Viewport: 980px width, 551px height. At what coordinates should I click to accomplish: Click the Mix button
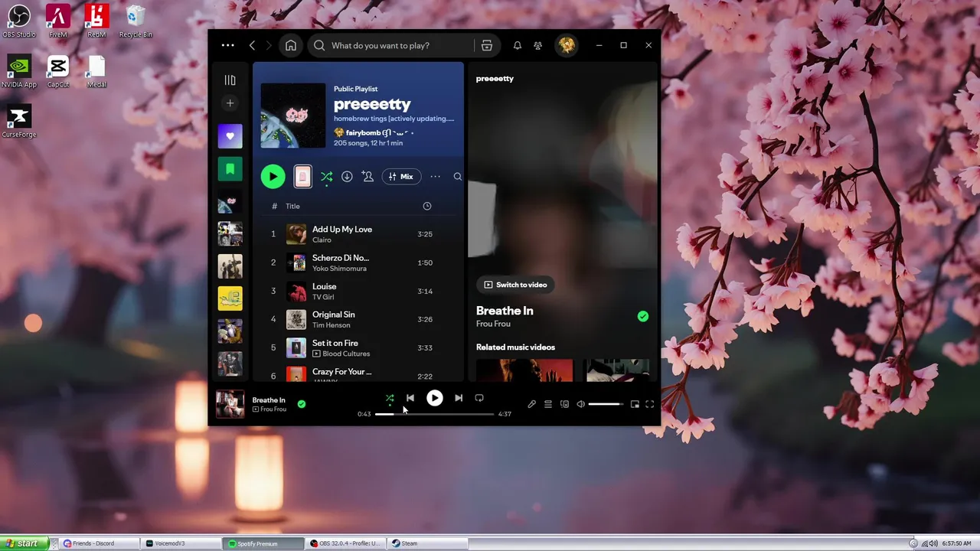click(400, 177)
